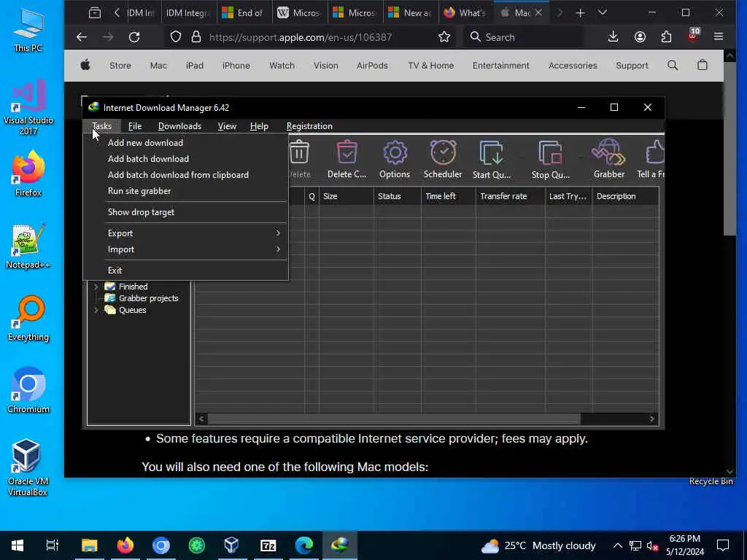
Task: Open 7-Zip from the taskbar
Action: coord(268,545)
